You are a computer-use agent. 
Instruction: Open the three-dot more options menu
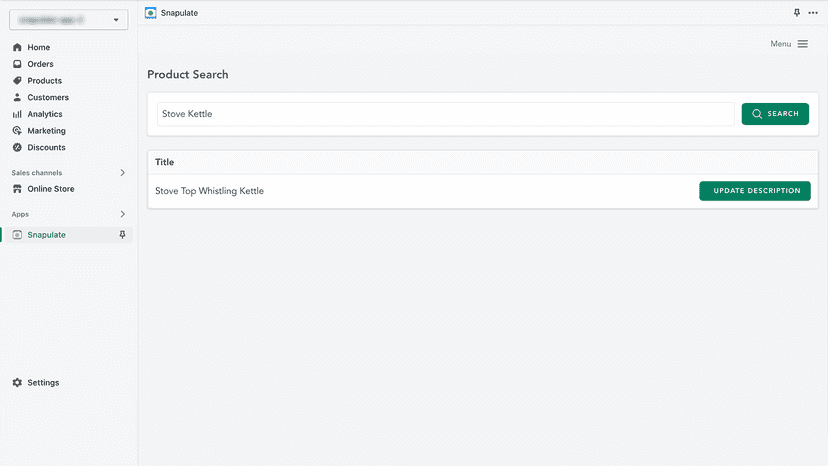point(813,13)
